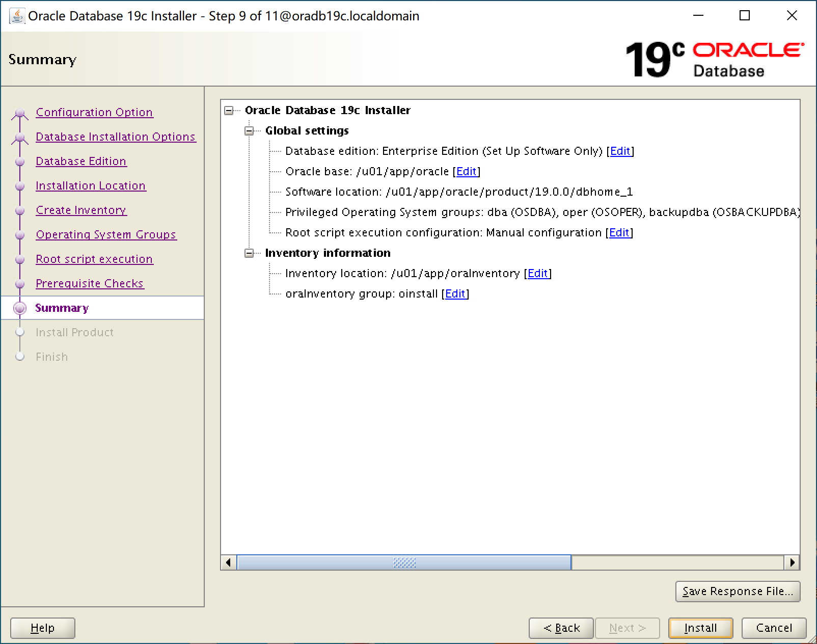The image size is (817, 644).
Task: Click the Java icon in the title bar
Action: coord(17,16)
